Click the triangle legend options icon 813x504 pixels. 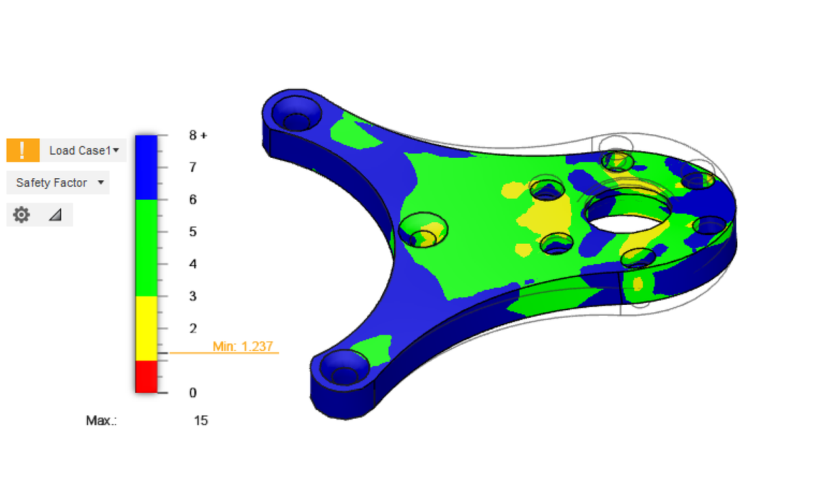click(x=56, y=215)
